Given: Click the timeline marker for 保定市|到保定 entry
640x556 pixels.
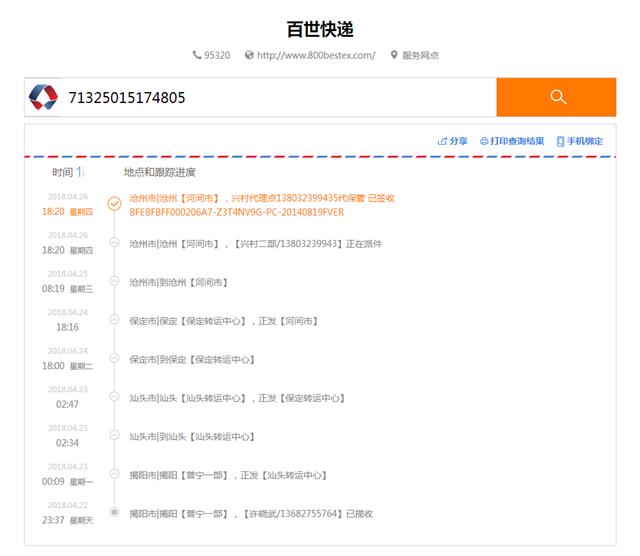Looking at the screenshot, I should (114, 358).
